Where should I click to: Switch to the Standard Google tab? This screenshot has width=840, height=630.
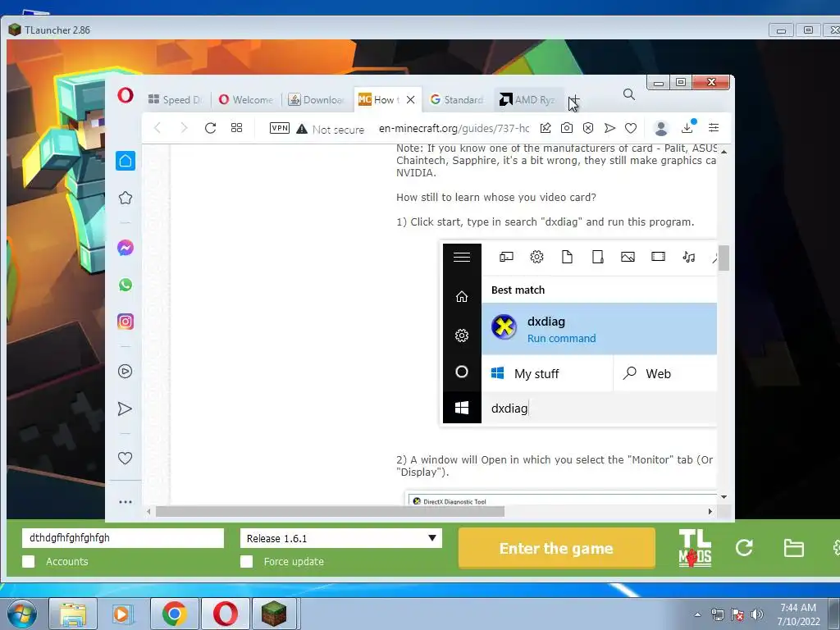point(458,99)
